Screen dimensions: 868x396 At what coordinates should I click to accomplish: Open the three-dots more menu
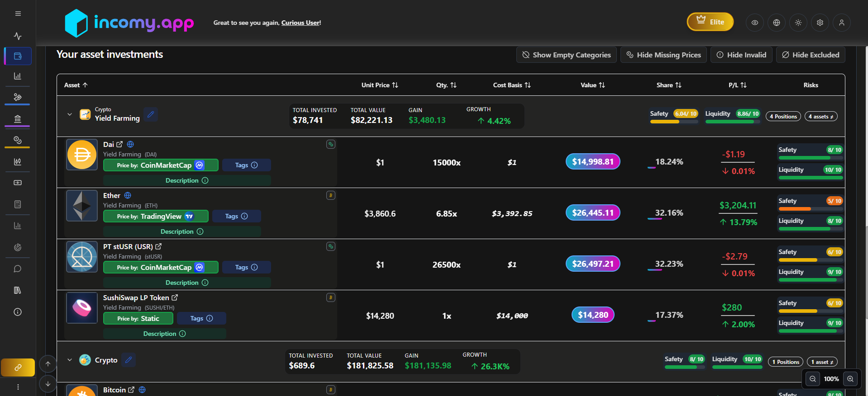coord(18,387)
